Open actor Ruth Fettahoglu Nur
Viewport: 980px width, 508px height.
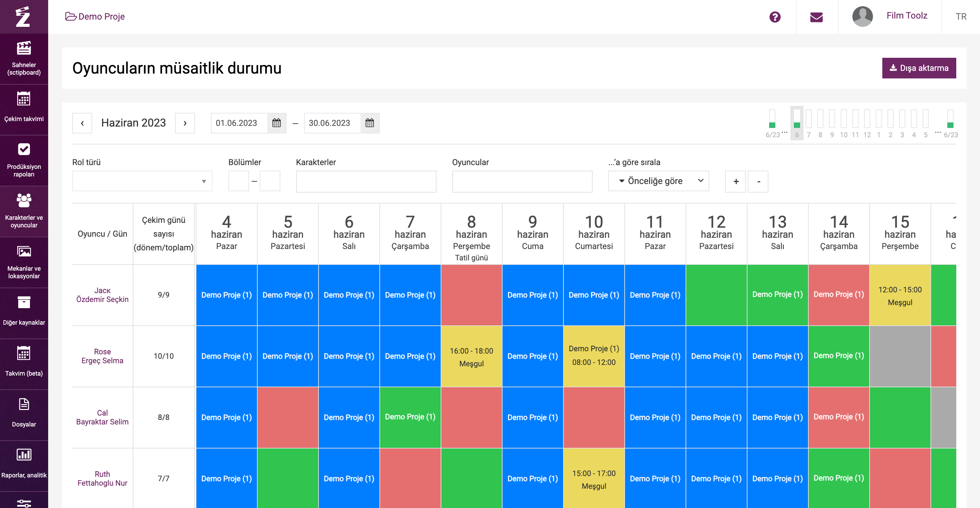point(103,478)
